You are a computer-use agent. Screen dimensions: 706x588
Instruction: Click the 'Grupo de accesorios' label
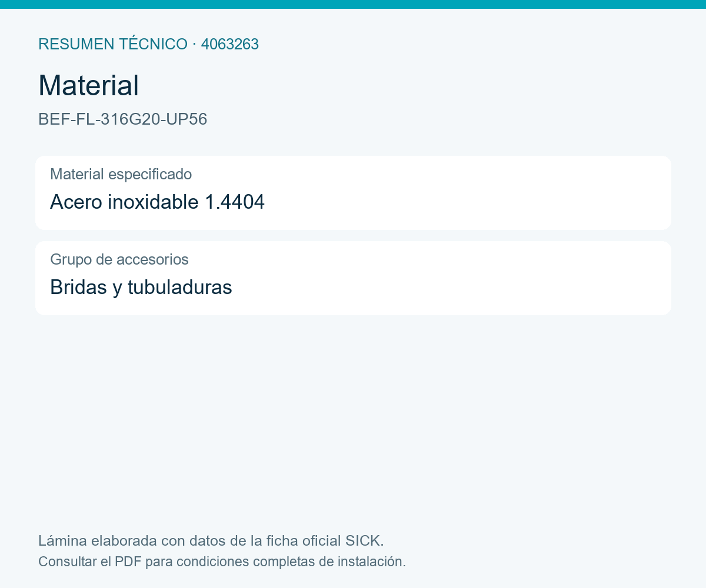[x=119, y=259]
